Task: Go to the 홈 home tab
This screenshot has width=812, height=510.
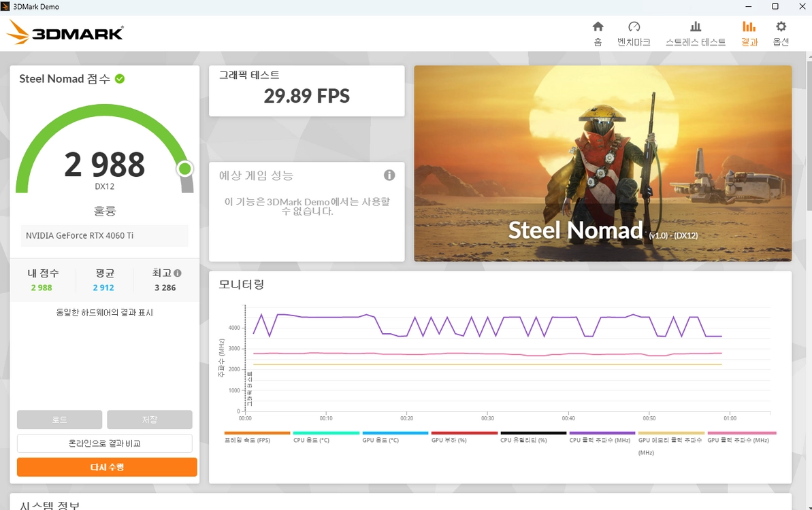Action: click(598, 33)
